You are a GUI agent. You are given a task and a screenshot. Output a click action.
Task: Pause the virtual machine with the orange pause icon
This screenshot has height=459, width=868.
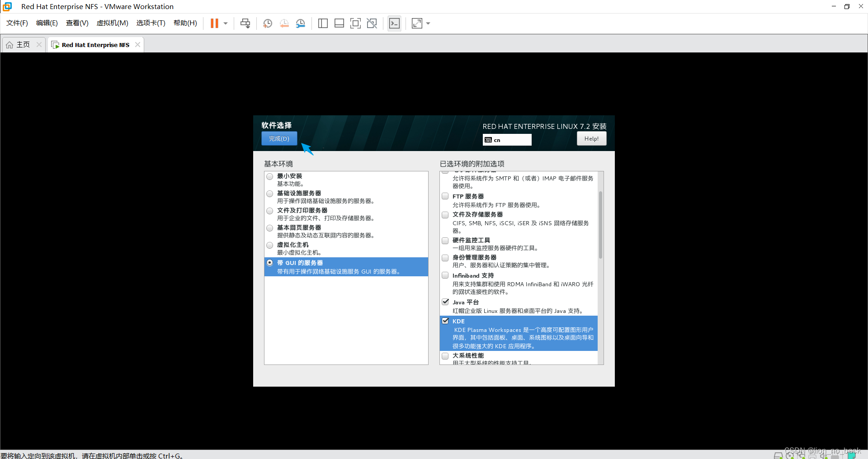214,23
